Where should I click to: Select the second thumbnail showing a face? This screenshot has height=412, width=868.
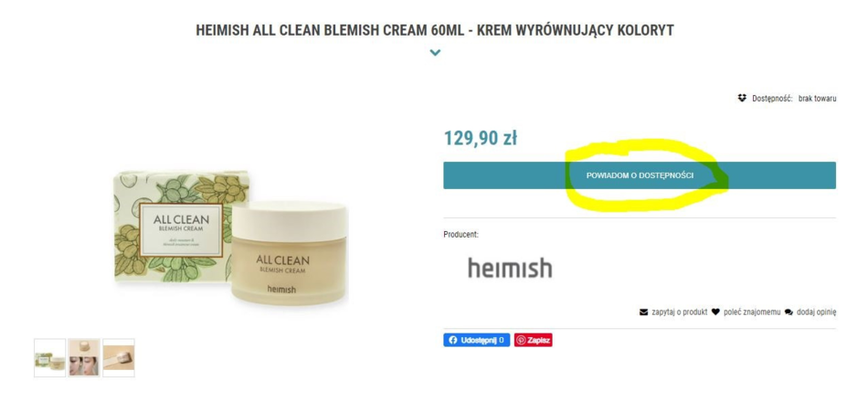(84, 358)
